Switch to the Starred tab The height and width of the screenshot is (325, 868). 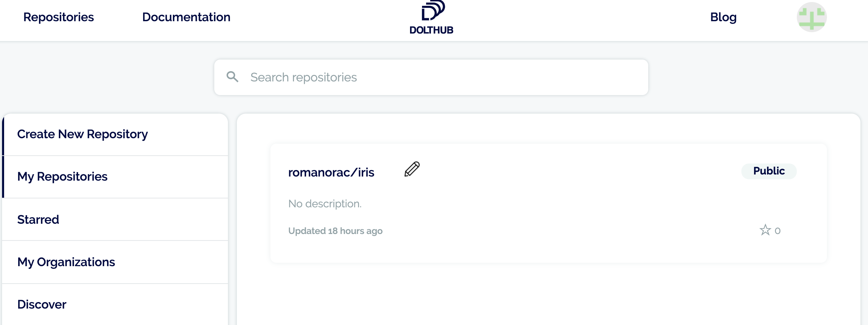[x=38, y=220]
